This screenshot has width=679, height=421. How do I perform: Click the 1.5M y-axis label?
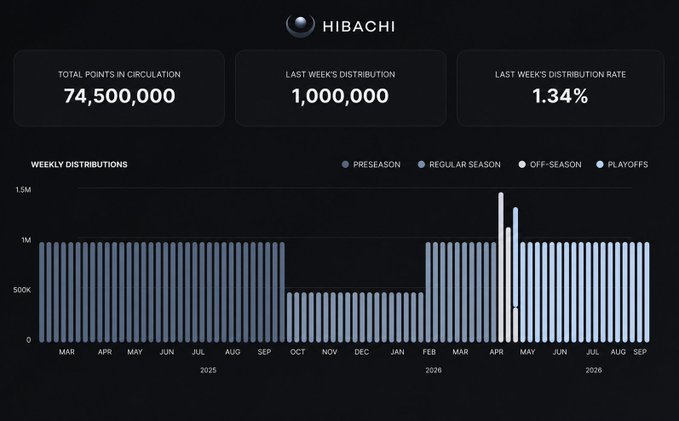pyautogui.click(x=23, y=190)
